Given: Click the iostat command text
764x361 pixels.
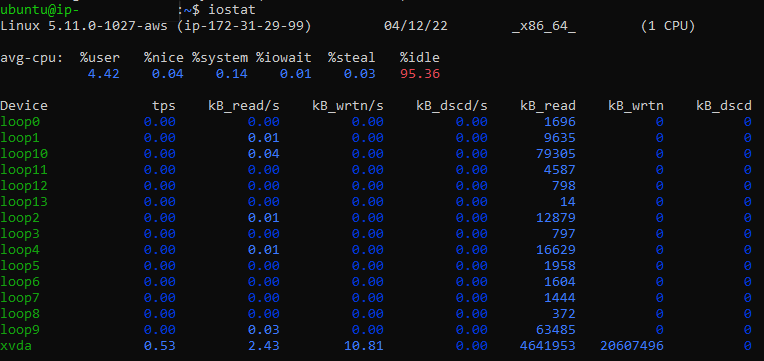Looking at the screenshot, I should [231, 10].
